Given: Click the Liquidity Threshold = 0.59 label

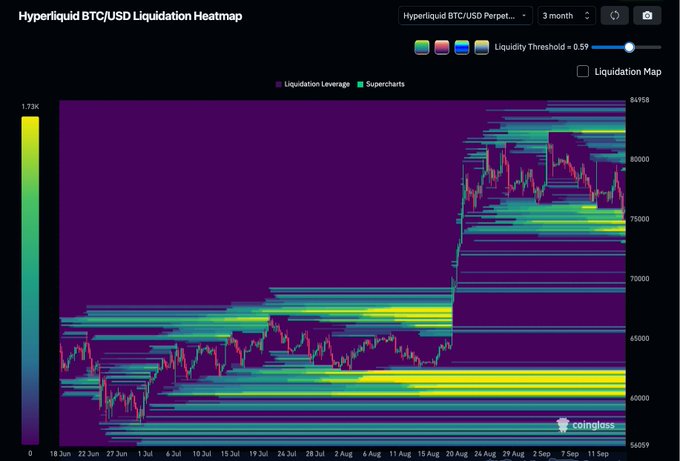Looking at the screenshot, I should 541,47.
